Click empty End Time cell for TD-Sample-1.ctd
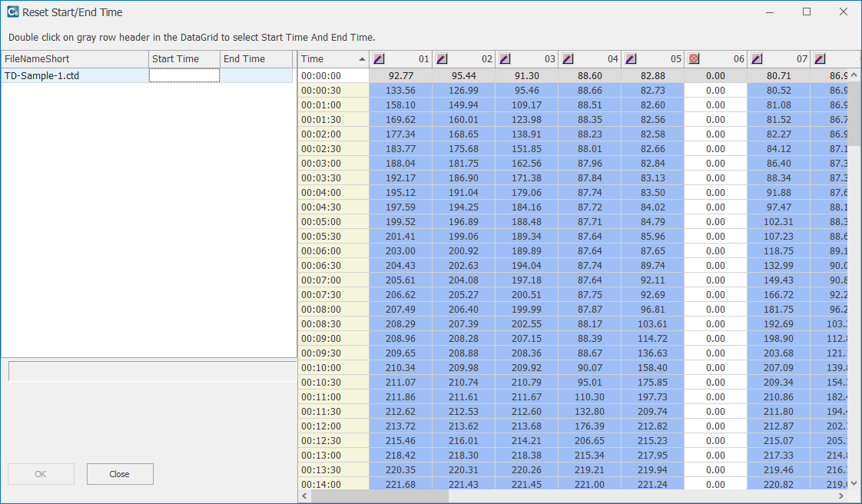Screen dimensions: 862x504 click(x=256, y=75)
